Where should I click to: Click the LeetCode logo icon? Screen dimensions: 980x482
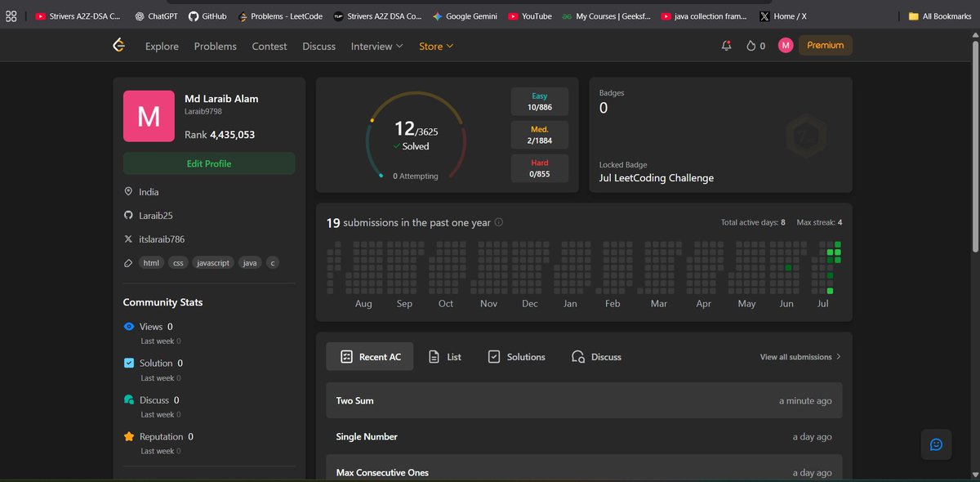point(119,46)
